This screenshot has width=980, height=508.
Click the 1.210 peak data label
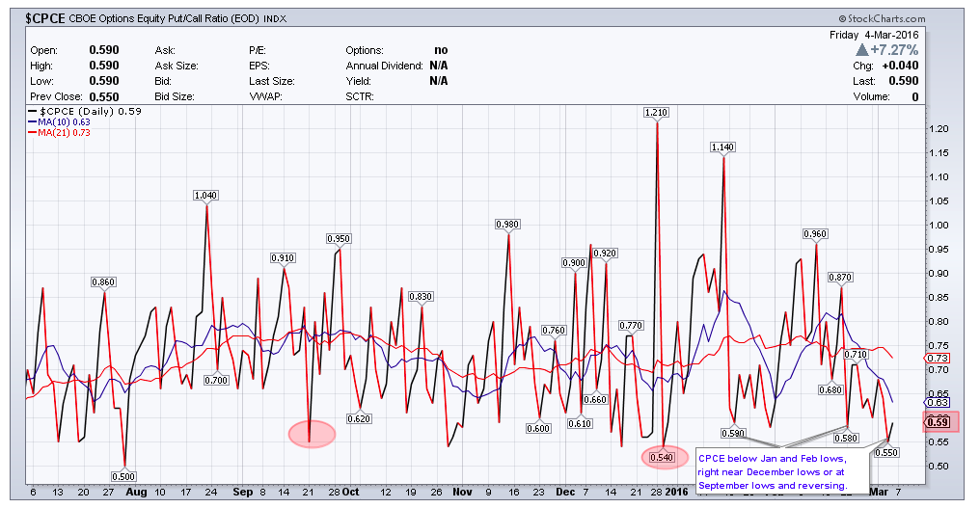click(x=656, y=113)
